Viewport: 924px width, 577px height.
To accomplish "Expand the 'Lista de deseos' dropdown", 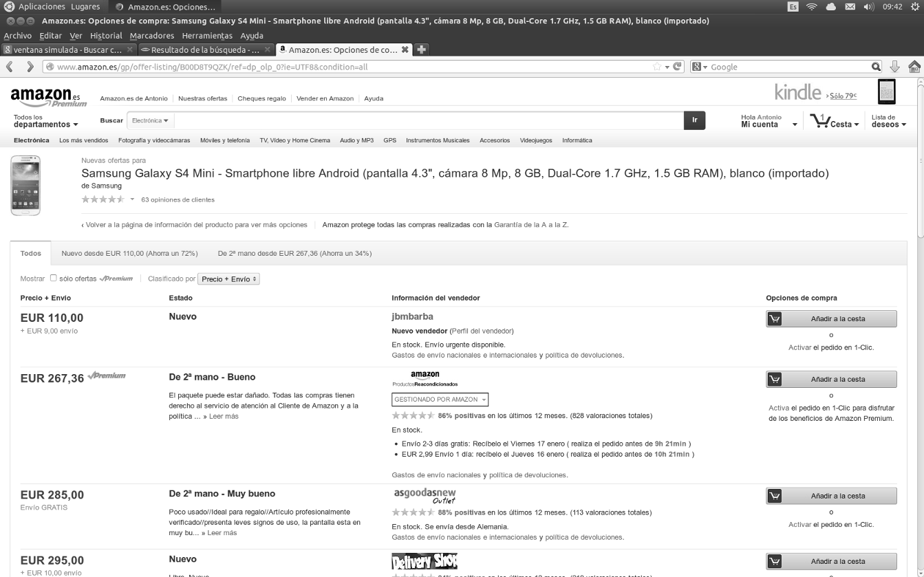I will click(x=889, y=121).
